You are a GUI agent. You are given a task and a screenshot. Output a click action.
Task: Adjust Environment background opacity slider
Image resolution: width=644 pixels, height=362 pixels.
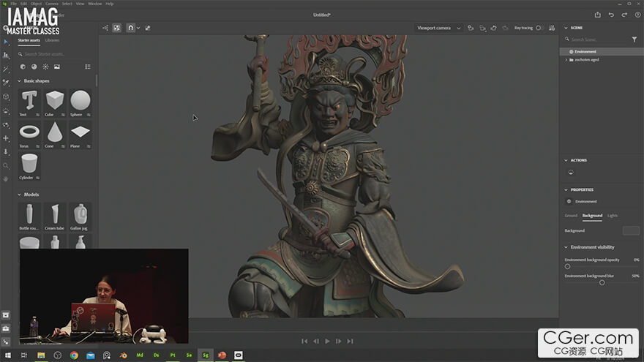pyautogui.click(x=568, y=266)
